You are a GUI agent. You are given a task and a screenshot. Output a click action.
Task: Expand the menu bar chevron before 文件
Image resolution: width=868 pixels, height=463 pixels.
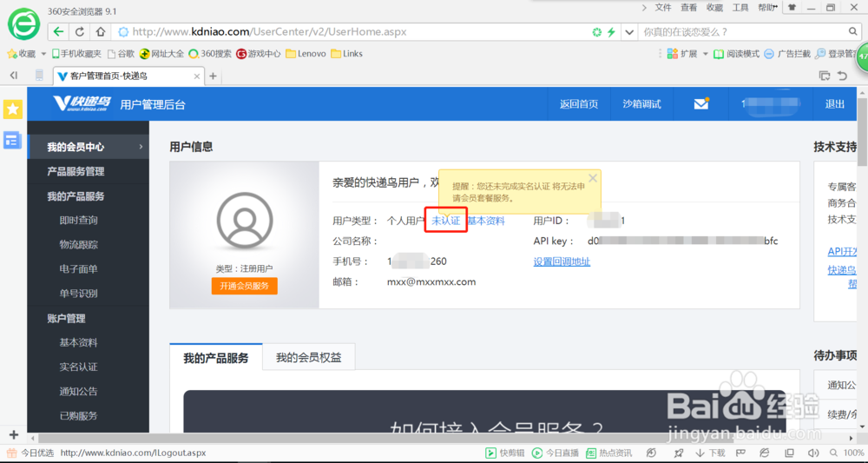click(x=644, y=8)
